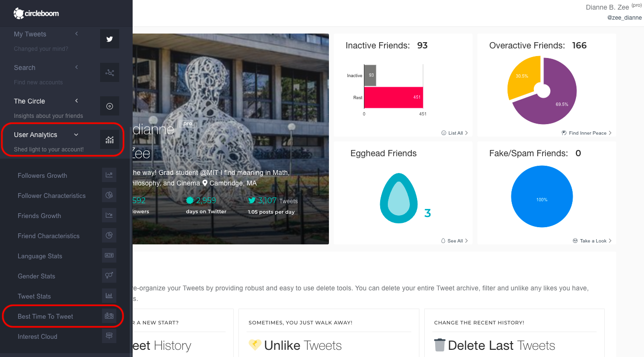Expand the Search menu chevron
This screenshot has width=644, height=357.
(77, 67)
